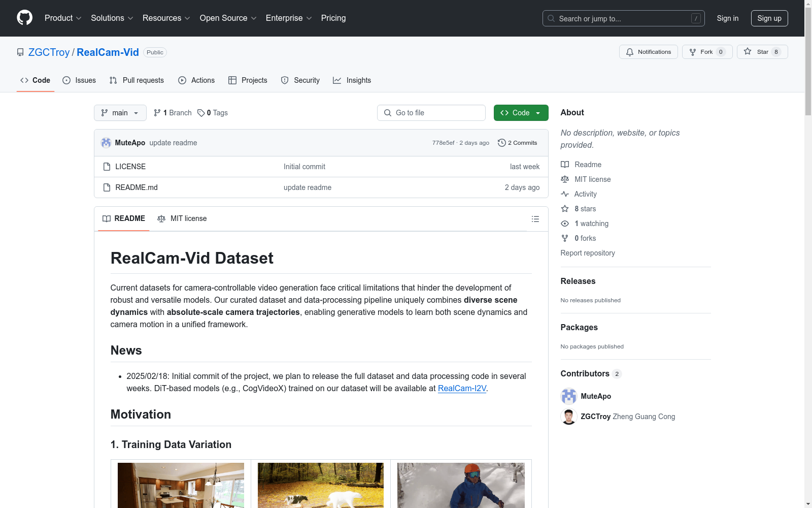The height and width of the screenshot is (508, 812).
Task: Open the MuteApo commit author link
Action: pyautogui.click(x=130, y=143)
